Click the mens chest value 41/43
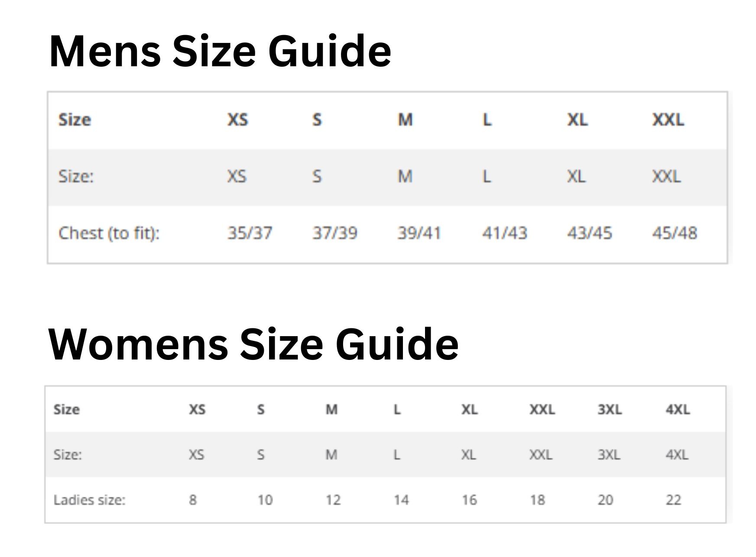 pos(505,233)
